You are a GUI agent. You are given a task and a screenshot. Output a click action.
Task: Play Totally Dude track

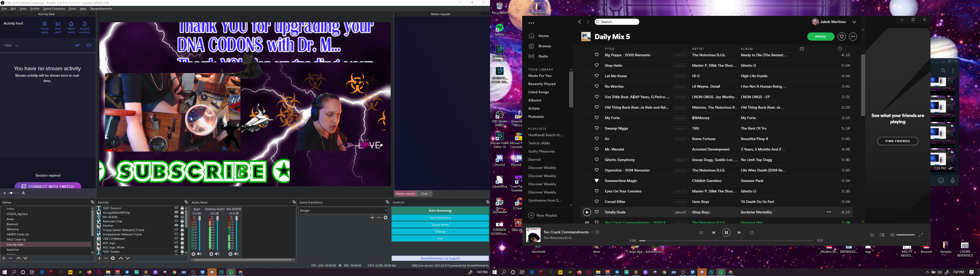pos(587,212)
